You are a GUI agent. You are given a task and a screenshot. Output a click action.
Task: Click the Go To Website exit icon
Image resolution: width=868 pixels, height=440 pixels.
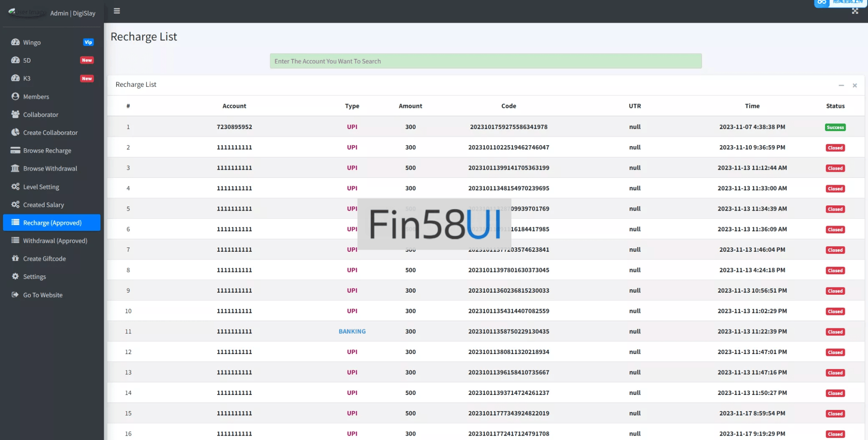pyautogui.click(x=15, y=295)
